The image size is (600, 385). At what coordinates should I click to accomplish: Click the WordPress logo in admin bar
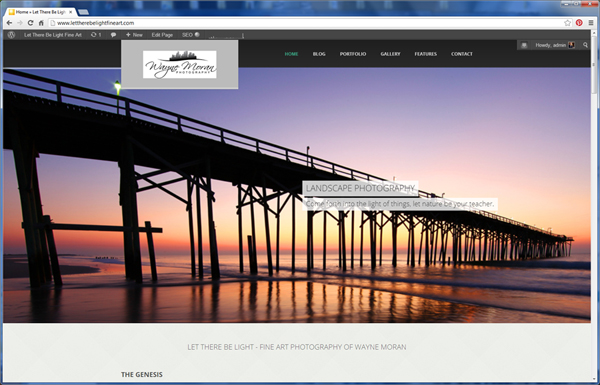point(11,35)
